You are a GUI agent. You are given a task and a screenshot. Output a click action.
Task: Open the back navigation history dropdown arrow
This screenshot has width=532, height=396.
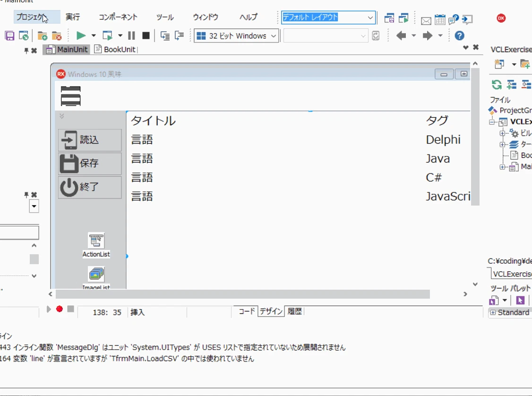click(413, 35)
